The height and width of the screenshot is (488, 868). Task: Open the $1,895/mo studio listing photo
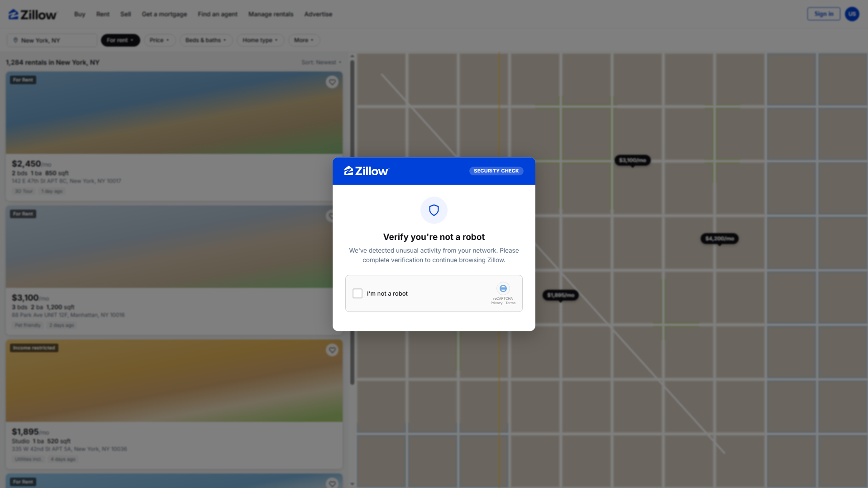pos(174,381)
